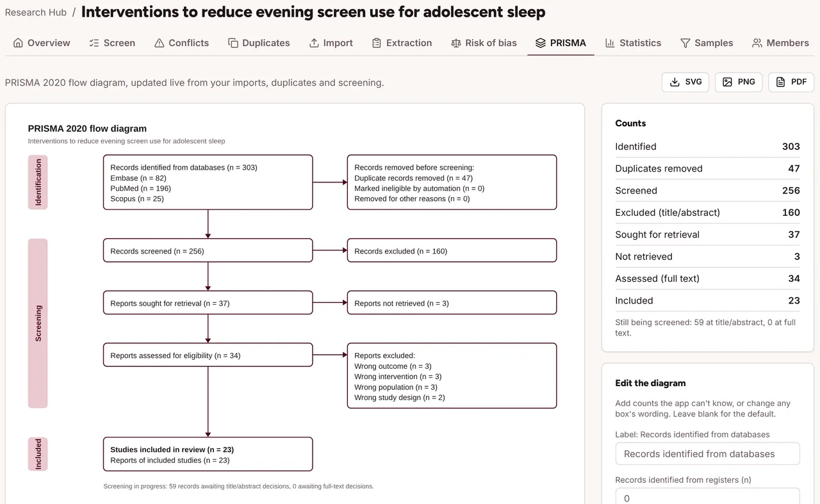This screenshot has height=504, width=820.
Task: Click the 'Duplicates removed' row in Counts
Action: tap(707, 168)
